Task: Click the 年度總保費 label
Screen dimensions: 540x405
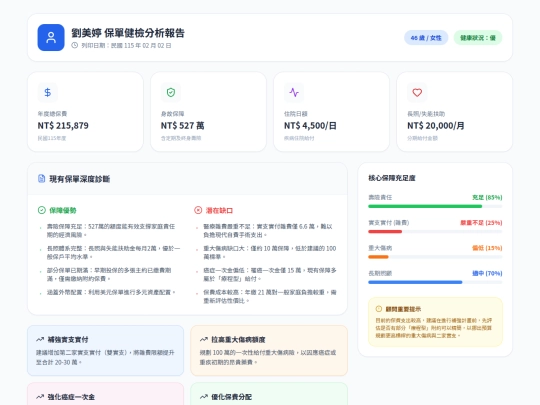Action: [52, 114]
